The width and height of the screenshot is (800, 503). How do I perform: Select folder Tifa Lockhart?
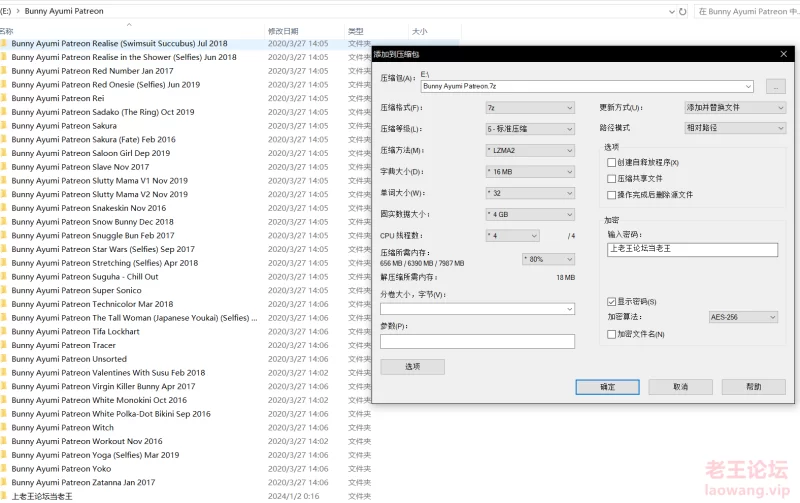tap(76, 332)
